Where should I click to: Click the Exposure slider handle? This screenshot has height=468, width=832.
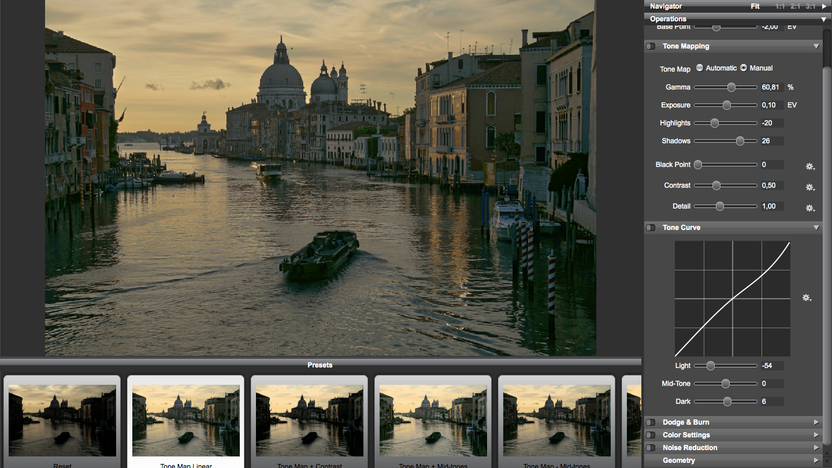tap(726, 105)
